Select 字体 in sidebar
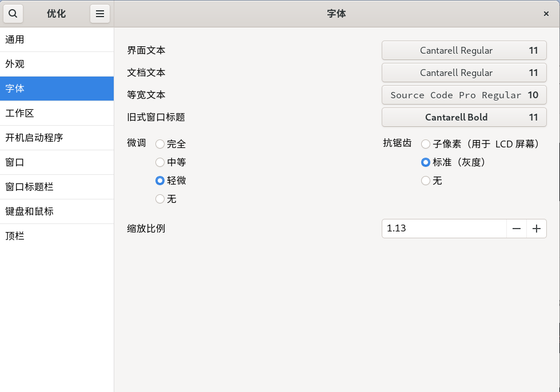 point(57,89)
